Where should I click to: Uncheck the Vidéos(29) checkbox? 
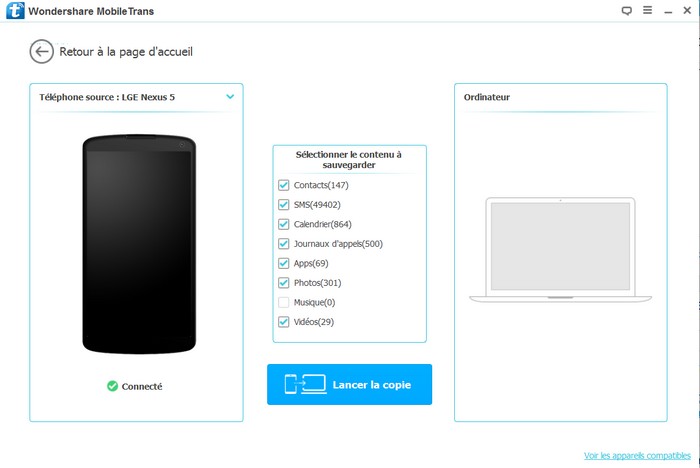pos(283,322)
